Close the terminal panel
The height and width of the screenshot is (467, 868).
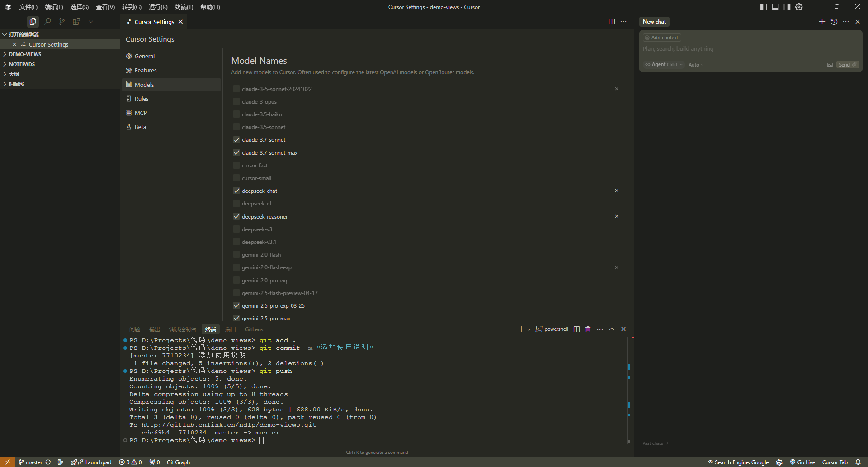623,329
